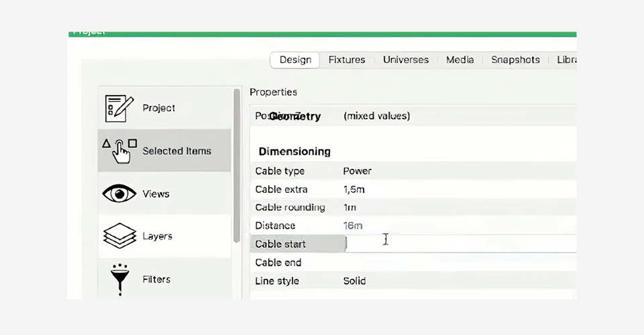Open the Fixtures tab
644x335 pixels.
coord(347,60)
